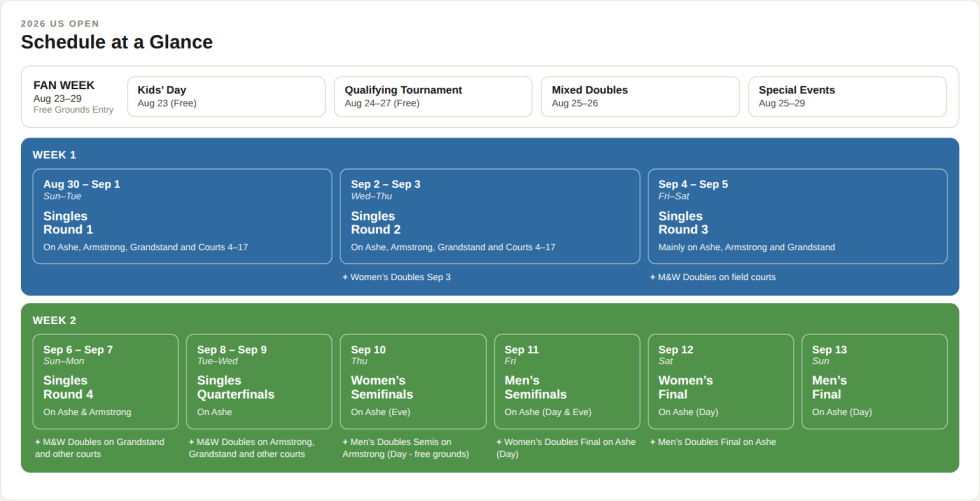Click the Singles Round 1 card

point(182,216)
